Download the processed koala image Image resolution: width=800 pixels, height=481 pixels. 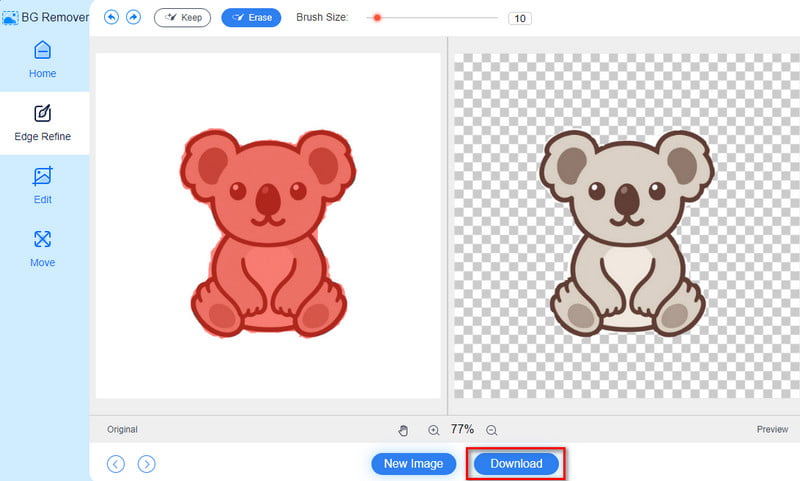coord(516,464)
